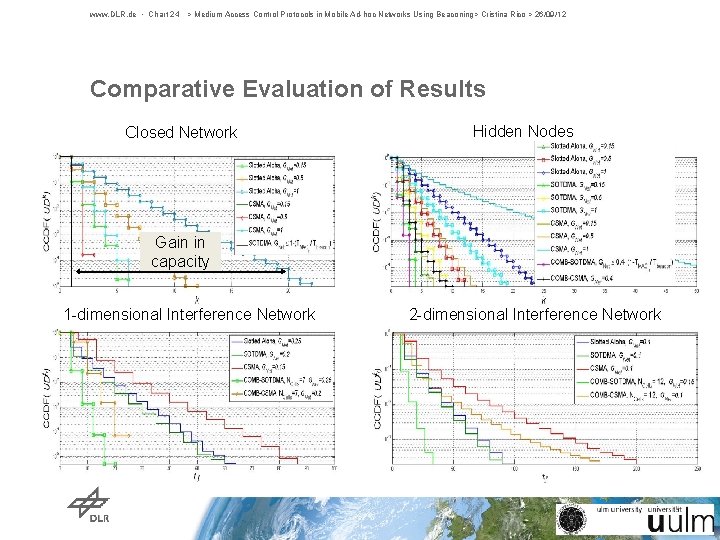This screenshot has height=540, width=720.
Task: Click the 2-dimensional Interference Network plot
Action: click(x=545, y=398)
